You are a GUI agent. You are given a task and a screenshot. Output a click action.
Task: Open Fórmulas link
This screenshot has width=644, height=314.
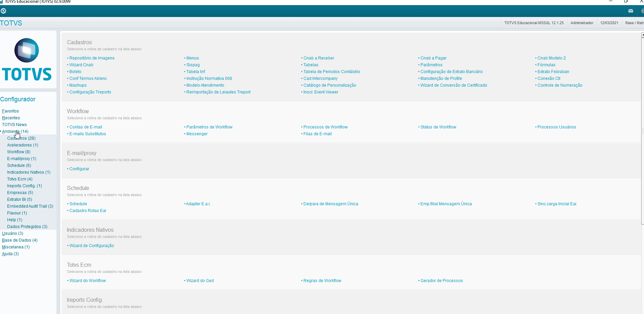[546, 65]
